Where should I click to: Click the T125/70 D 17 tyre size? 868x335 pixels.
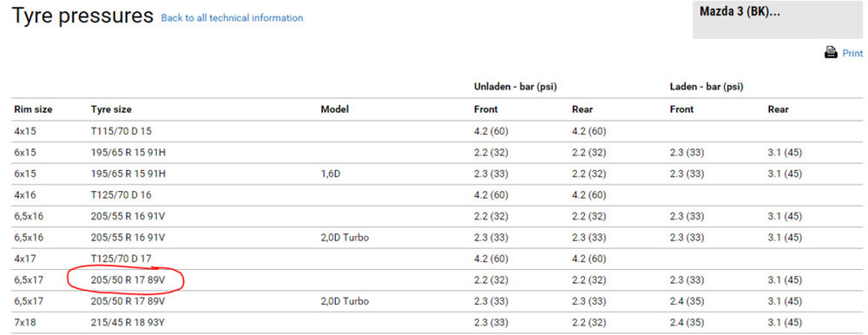point(122,259)
